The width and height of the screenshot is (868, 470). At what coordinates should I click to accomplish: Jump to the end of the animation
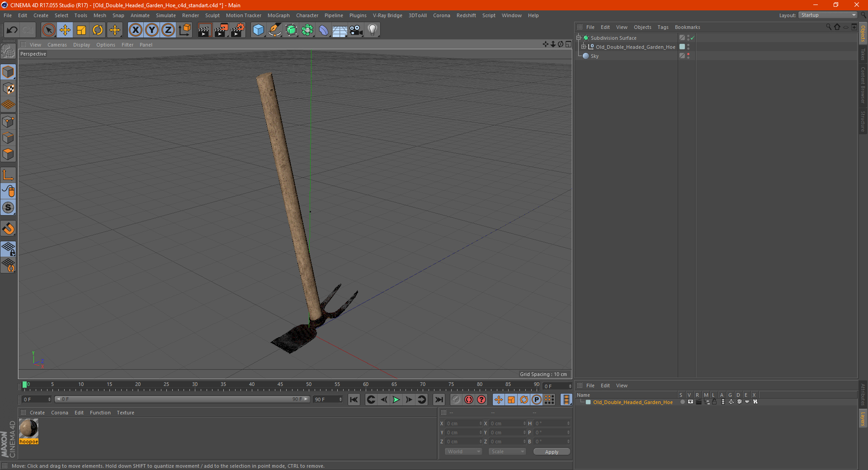coord(439,399)
